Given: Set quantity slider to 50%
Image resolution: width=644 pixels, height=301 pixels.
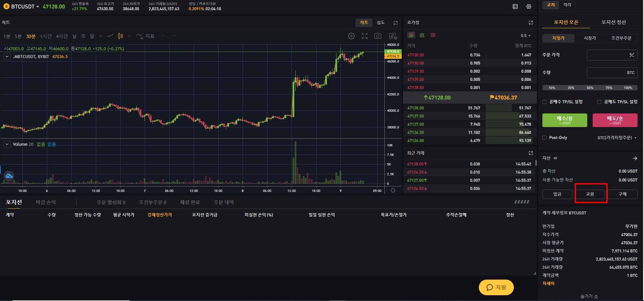Looking at the screenshot, I should [590, 88].
